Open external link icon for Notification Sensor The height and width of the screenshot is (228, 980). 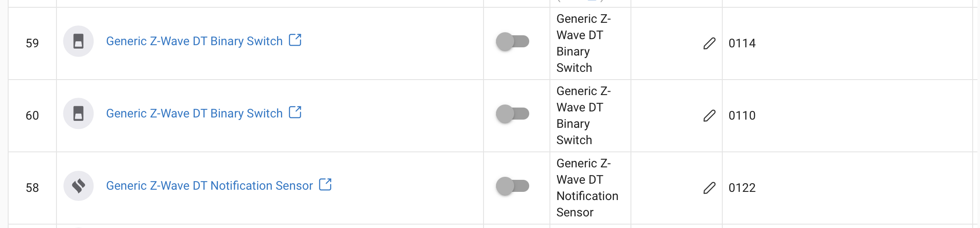[325, 185]
